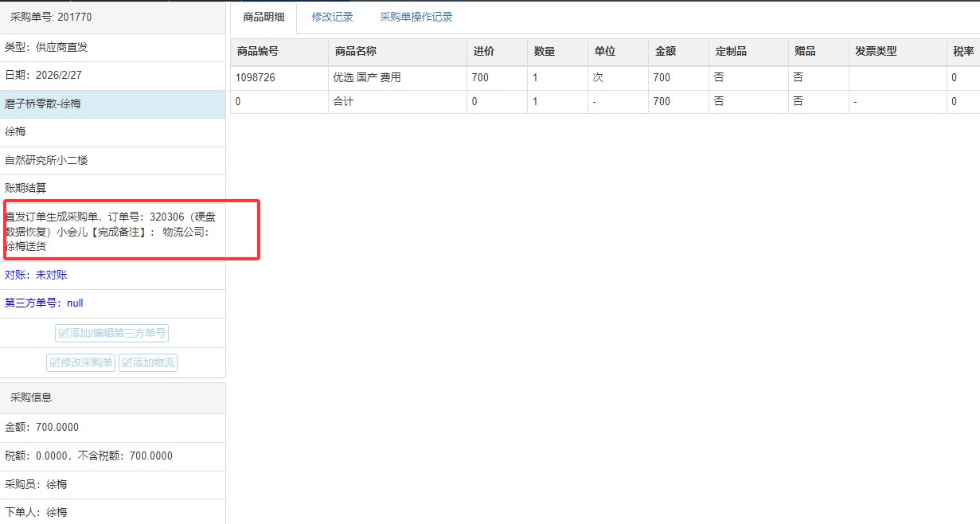The width and height of the screenshot is (980, 524).
Task: Sort by the 进价 column header
Action: [483, 52]
